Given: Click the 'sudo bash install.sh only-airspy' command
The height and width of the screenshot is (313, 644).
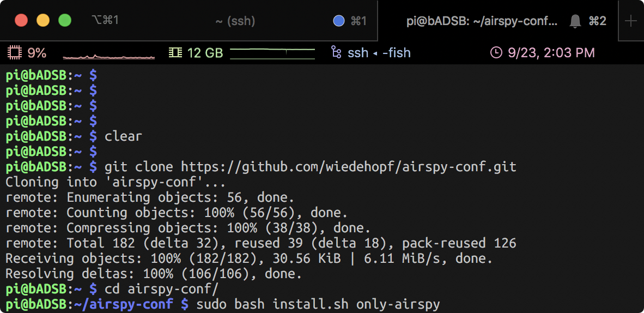Looking at the screenshot, I should click(318, 304).
